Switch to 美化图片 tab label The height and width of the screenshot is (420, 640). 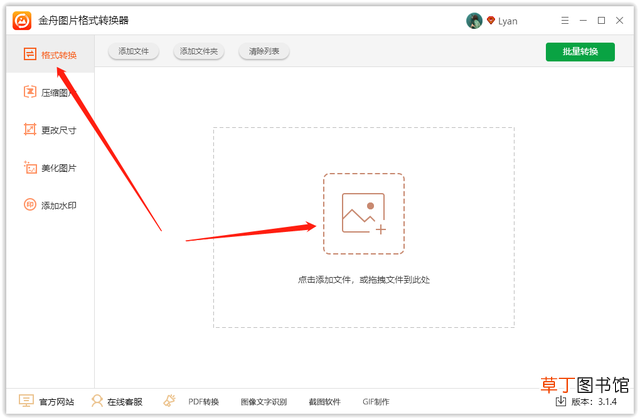(59, 168)
